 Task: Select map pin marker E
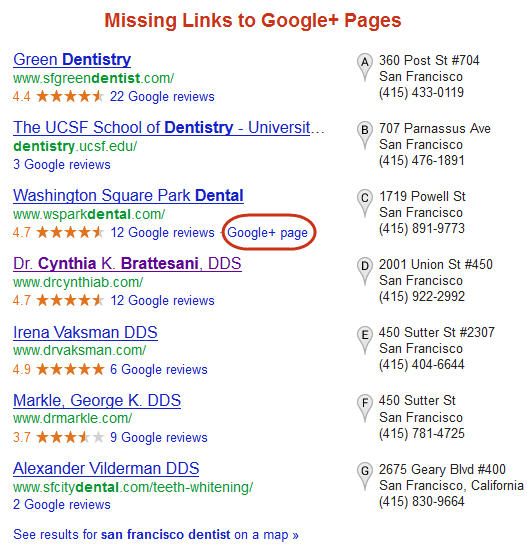tap(365, 340)
